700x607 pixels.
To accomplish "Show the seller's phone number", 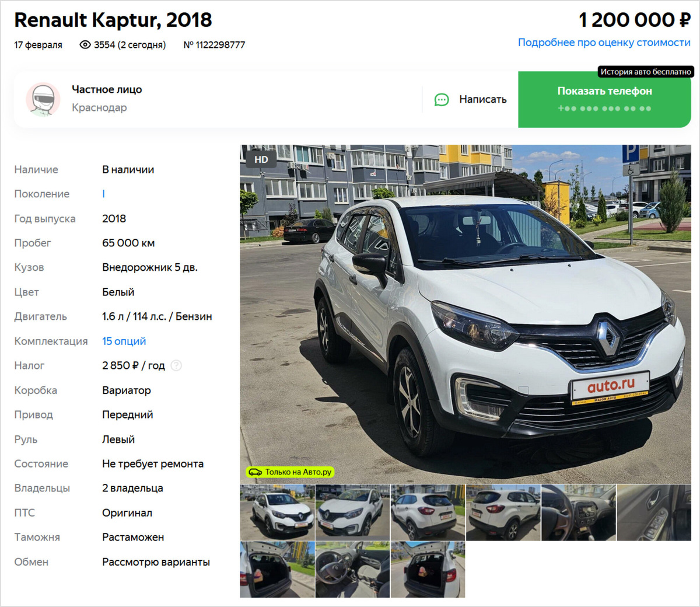I will [x=604, y=99].
